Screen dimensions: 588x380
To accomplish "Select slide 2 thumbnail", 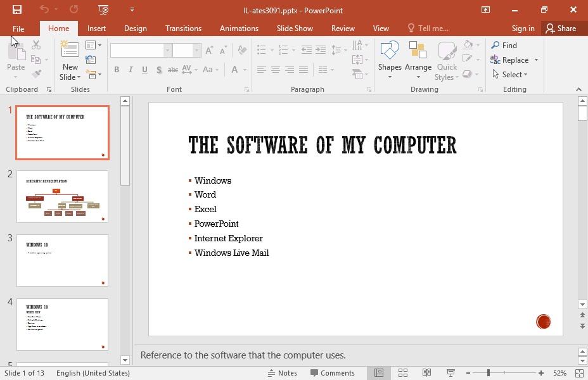I will [x=62, y=197].
